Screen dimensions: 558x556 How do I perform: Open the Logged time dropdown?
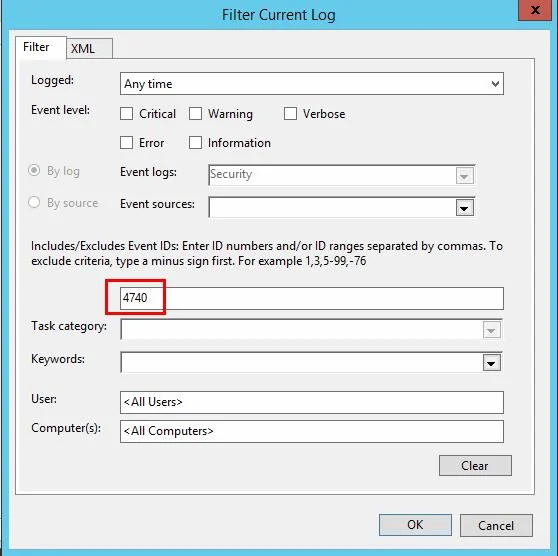pos(312,84)
